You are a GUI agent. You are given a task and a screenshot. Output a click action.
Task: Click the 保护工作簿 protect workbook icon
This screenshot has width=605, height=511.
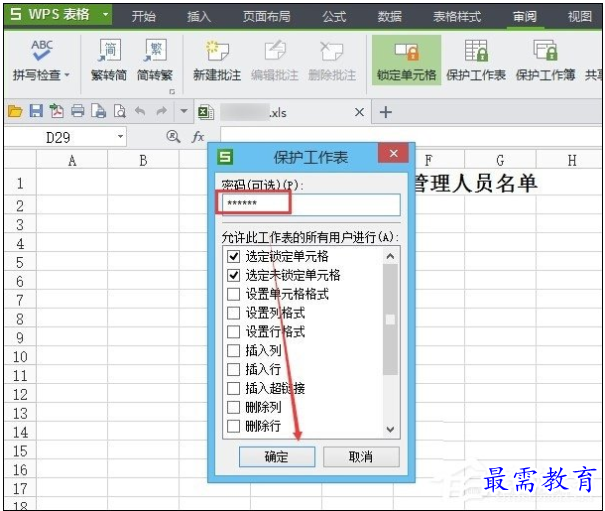tap(545, 51)
